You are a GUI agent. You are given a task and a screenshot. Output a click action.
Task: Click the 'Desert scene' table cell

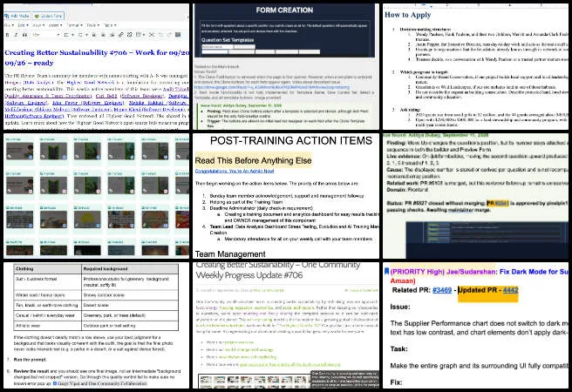click(x=130, y=305)
